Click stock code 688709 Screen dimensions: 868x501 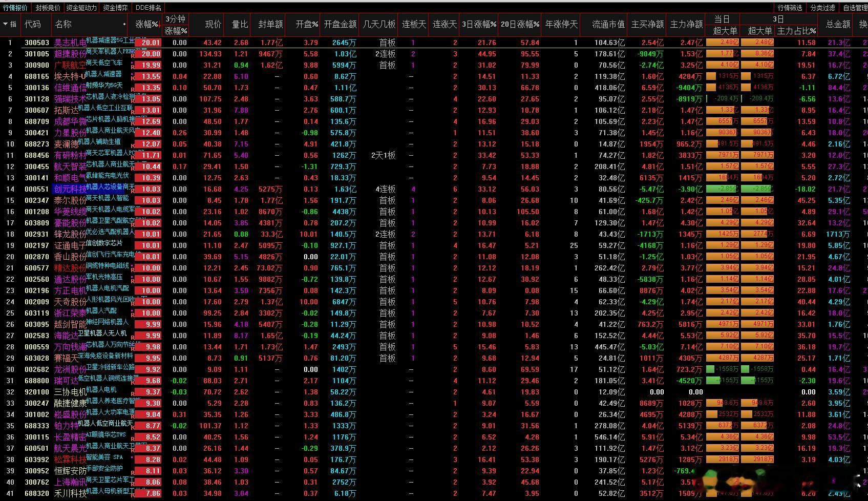click(x=37, y=121)
